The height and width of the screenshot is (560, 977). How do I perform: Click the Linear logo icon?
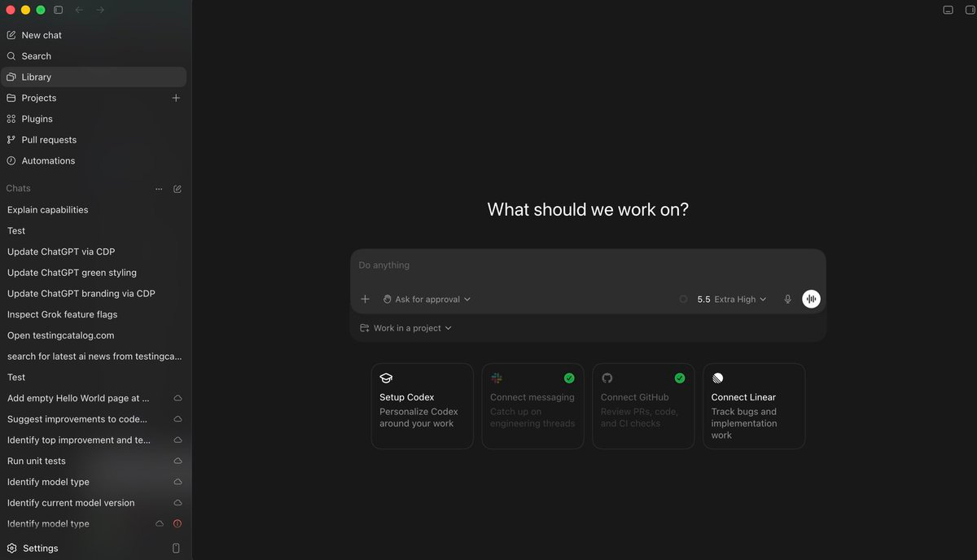[x=717, y=378]
